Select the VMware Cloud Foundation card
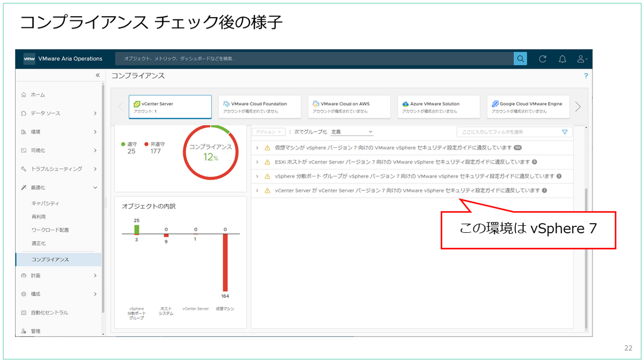 click(260, 107)
